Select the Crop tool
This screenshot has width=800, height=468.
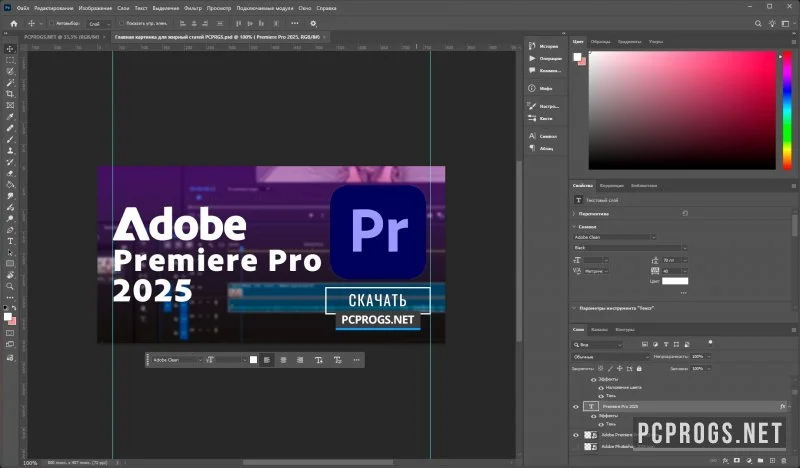click(10, 94)
